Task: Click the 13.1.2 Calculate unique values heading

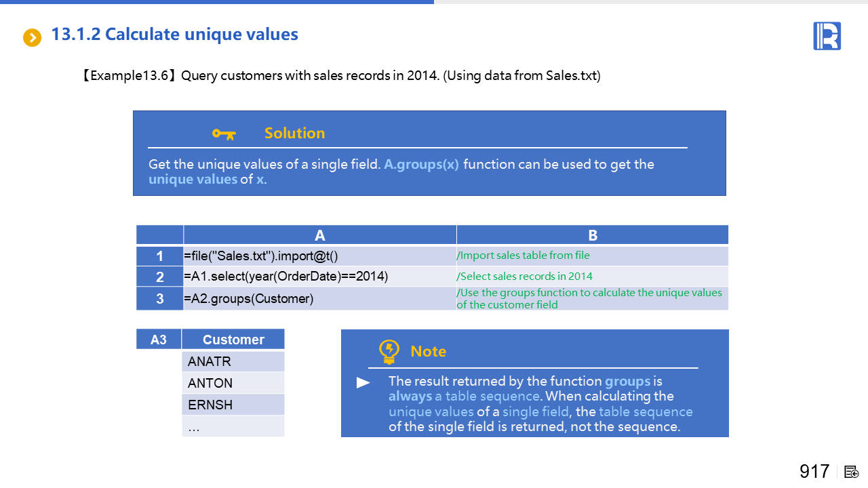Action: (174, 35)
